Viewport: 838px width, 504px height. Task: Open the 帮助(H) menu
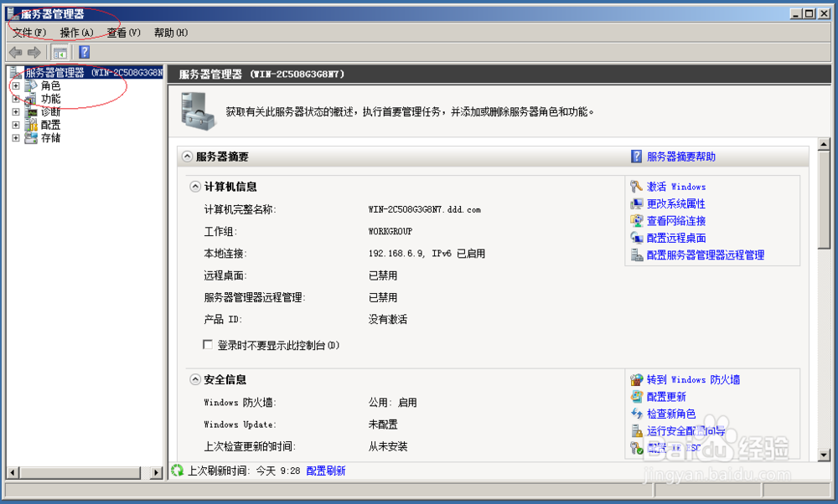coord(171,33)
